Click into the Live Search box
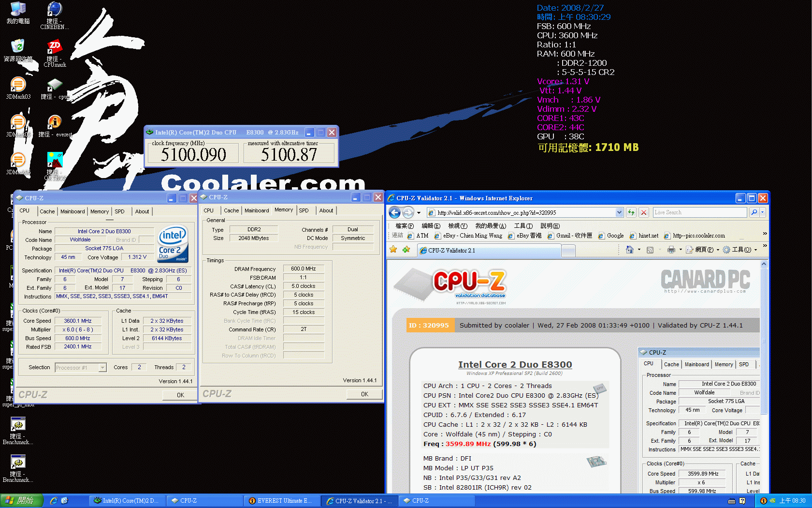Image resolution: width=812 pixels, height=508 pixels. tap(699, 212)
